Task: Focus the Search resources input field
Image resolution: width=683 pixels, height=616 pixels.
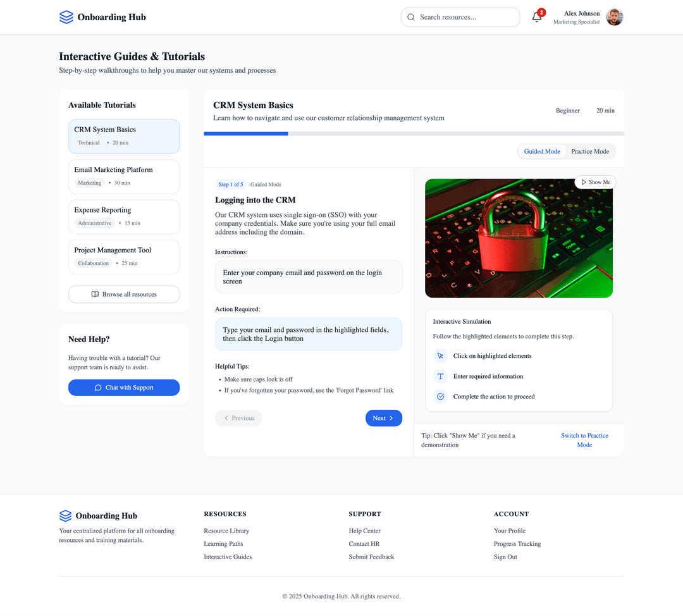Action: 465,17
